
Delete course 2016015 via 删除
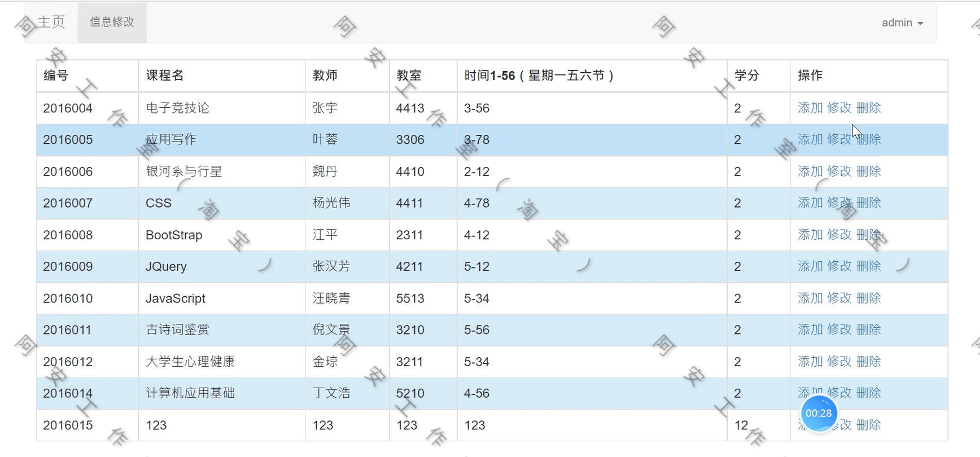[869, 425]
